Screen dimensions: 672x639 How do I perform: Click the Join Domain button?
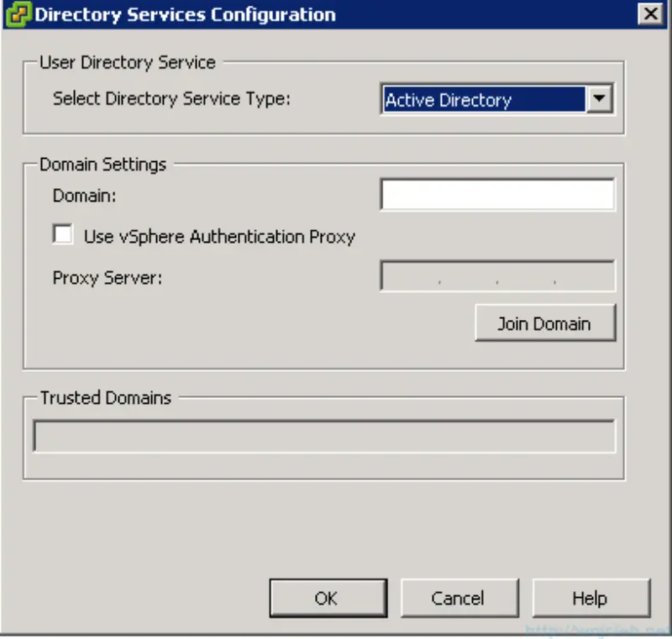544,323
